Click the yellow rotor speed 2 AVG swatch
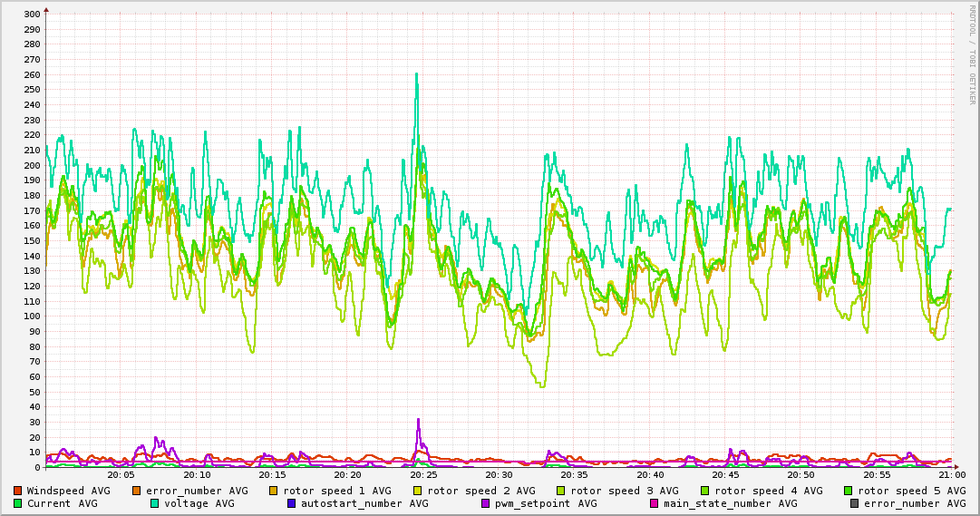Viewport: 980px width, 516px height. click(418, 491)
